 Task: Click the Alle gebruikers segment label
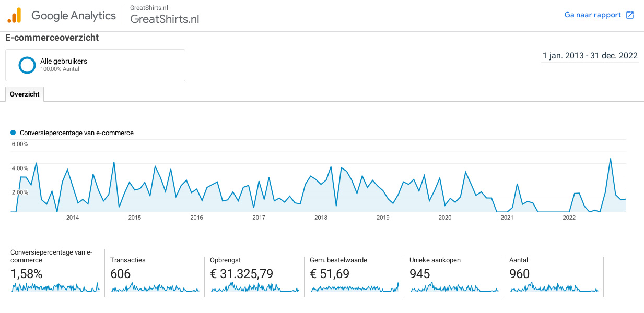[x=64, y=61]
